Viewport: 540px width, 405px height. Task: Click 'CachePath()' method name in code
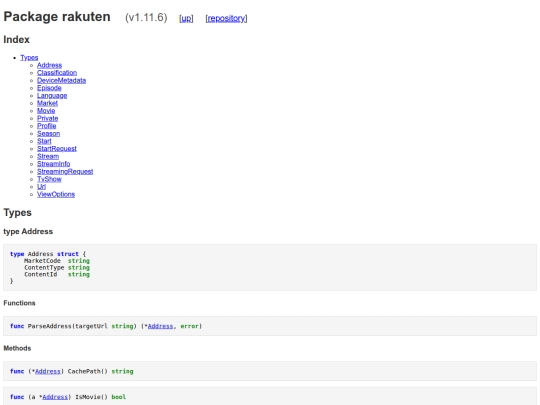(87, 371)
